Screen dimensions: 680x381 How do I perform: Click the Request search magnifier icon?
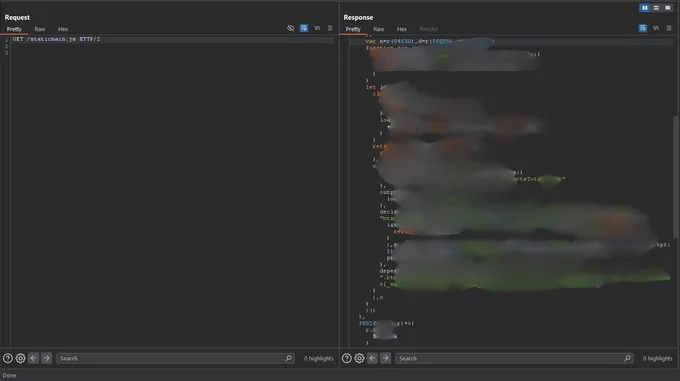[288, 358]
